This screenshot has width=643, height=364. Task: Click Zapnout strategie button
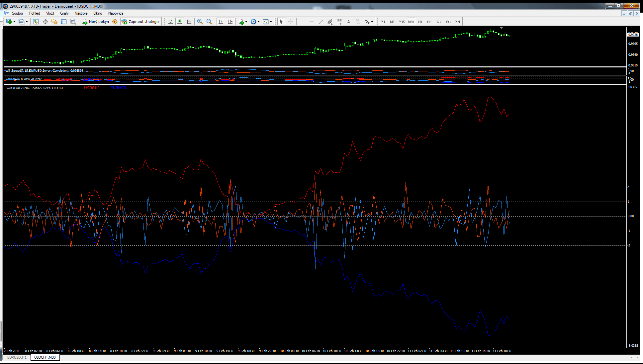[x=141, y=22]
